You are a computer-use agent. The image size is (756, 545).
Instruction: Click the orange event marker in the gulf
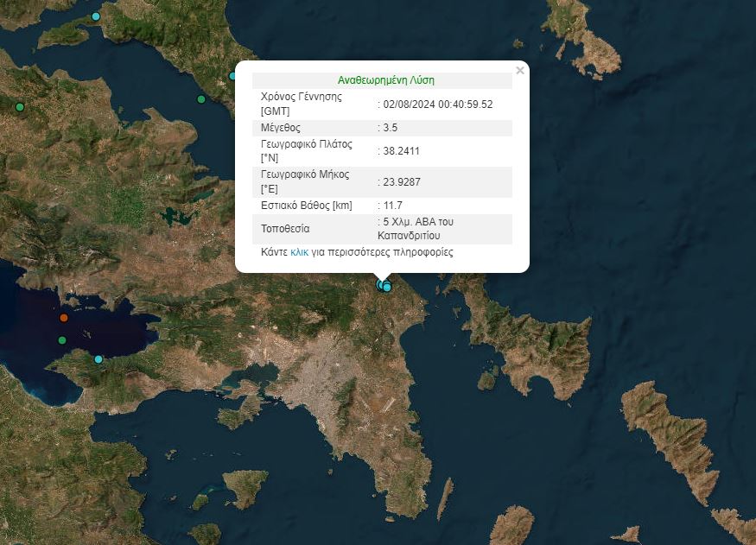click(x=65, y=318)
